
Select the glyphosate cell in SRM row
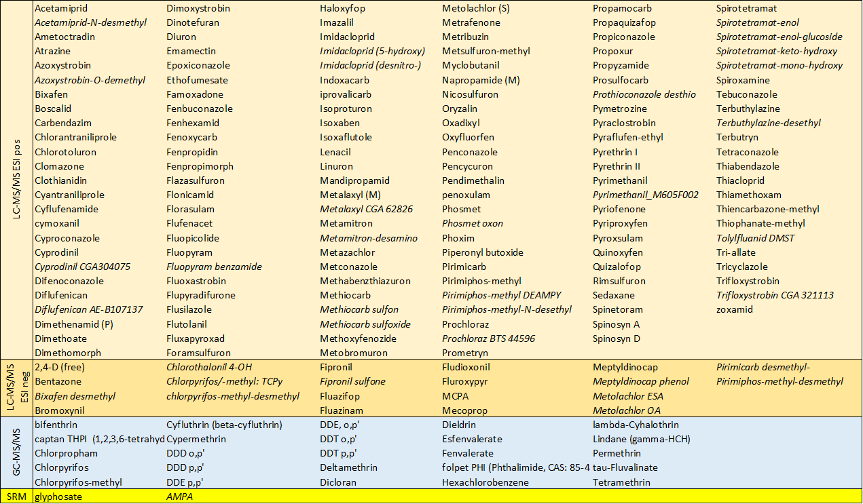tap(58, 496)
